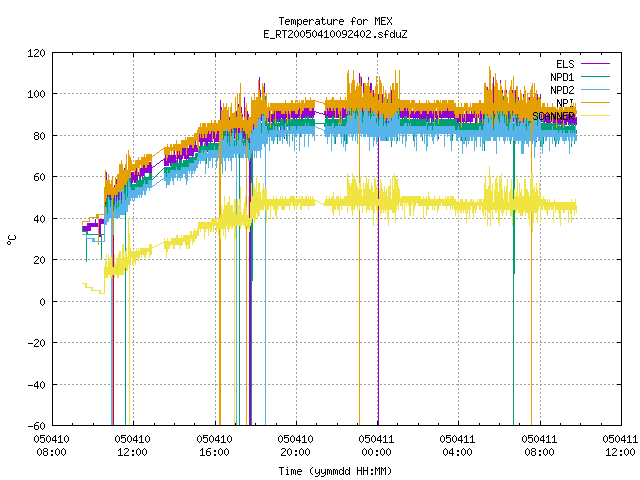Screen dimensions: 640x480
Task: Click the y-axis value 120
Action: point(36,53)
